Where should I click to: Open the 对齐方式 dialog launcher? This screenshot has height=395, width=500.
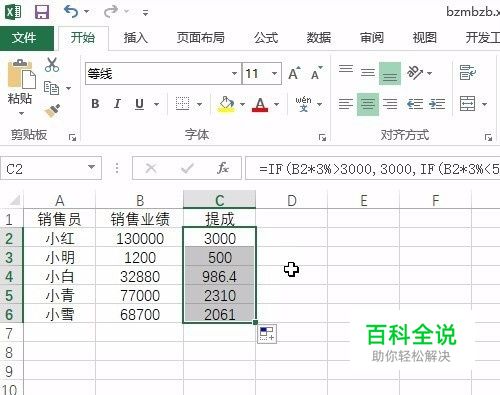click(x=488, y=137)
